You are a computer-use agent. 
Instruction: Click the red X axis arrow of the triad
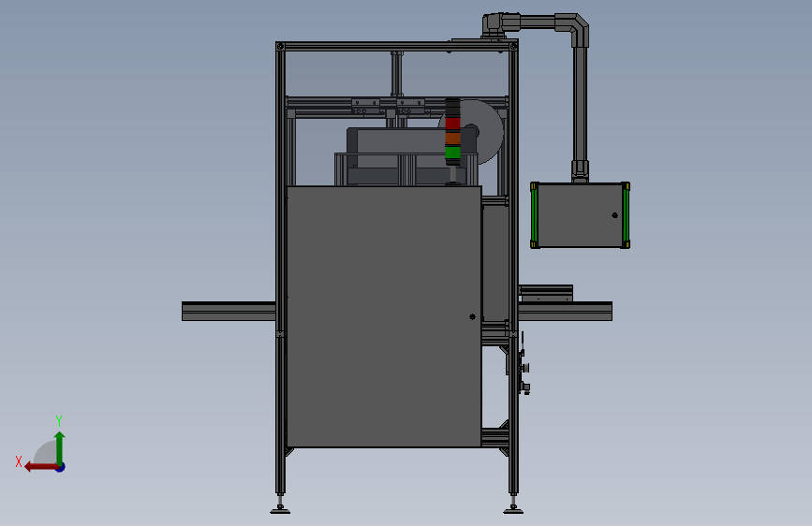pyautogui.click(x=41, y=467)
